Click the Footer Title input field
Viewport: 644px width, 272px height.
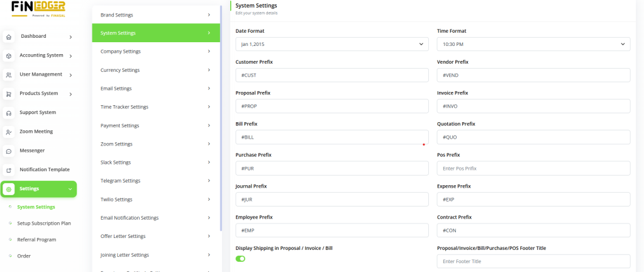(x=533, y=261)
